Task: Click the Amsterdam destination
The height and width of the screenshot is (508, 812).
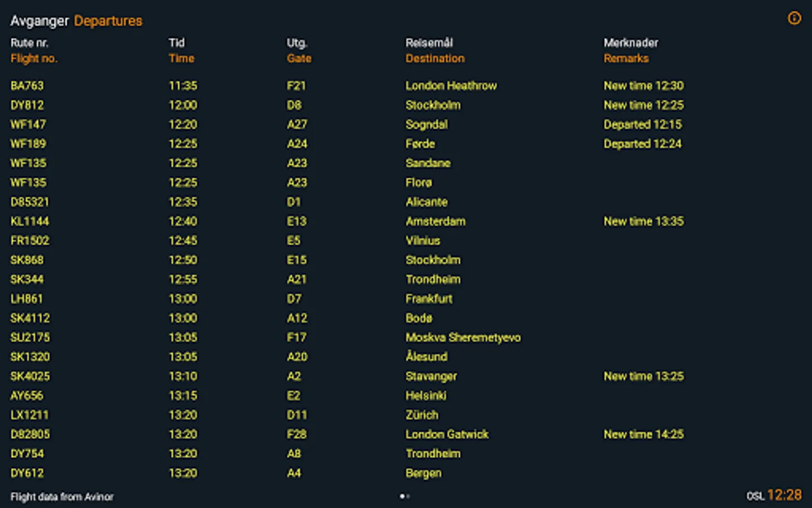Action: (x=435, y=221)
